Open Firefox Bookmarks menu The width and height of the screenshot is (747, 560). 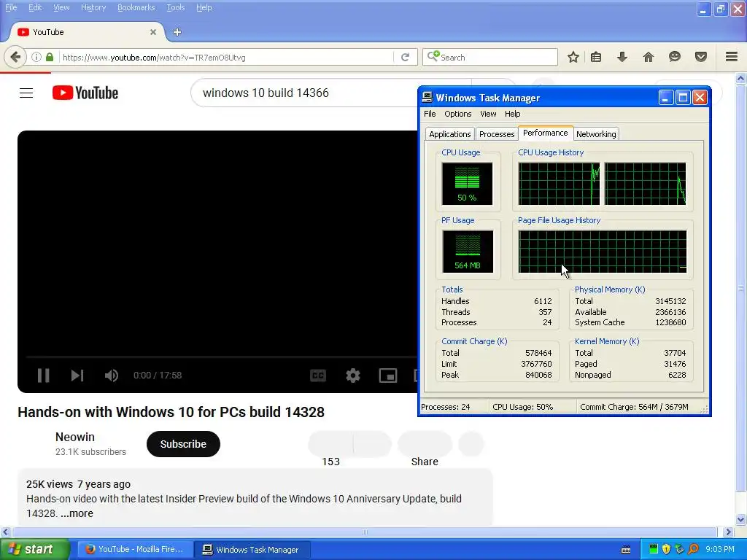[x=136, y=7]
